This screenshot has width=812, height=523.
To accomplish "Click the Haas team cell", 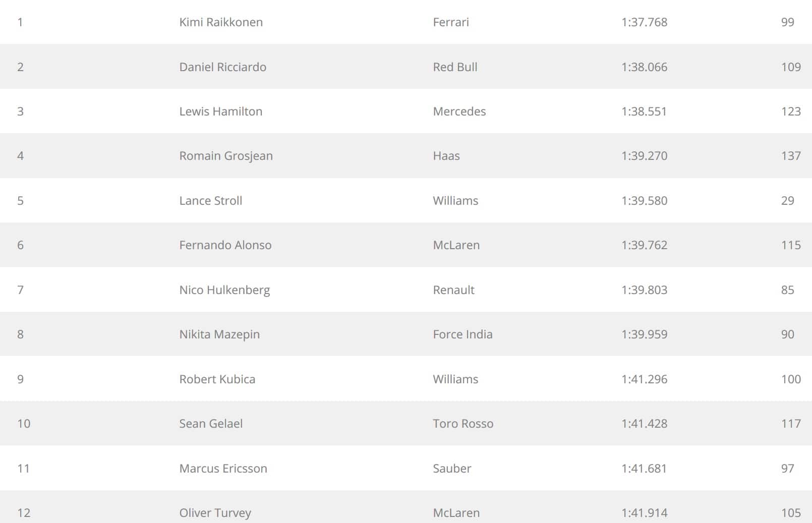I will [x=446, y=156].
